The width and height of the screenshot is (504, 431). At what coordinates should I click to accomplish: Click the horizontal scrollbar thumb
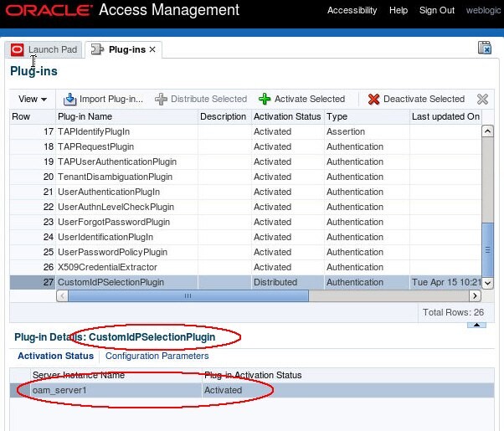188,295
